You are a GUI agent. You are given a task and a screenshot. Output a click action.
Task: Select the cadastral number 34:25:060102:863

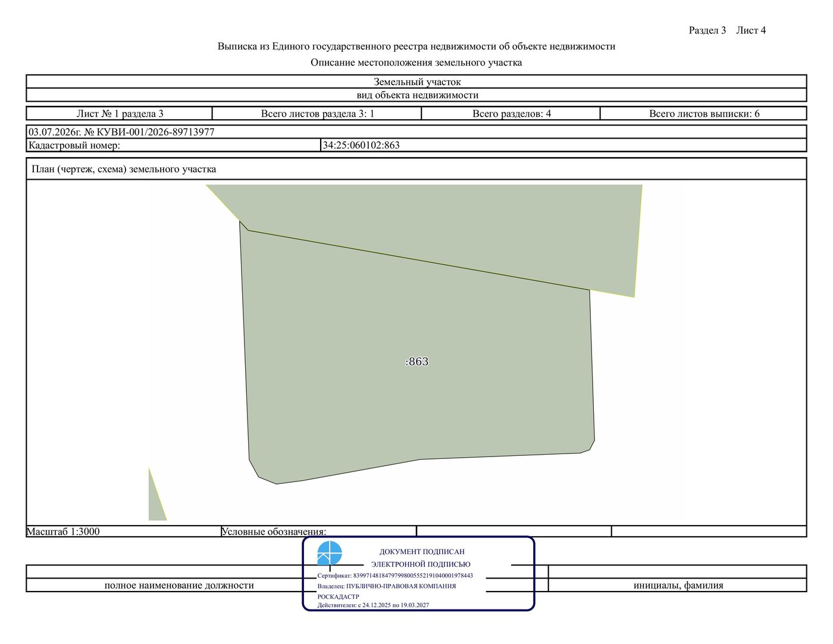point(361,145)
